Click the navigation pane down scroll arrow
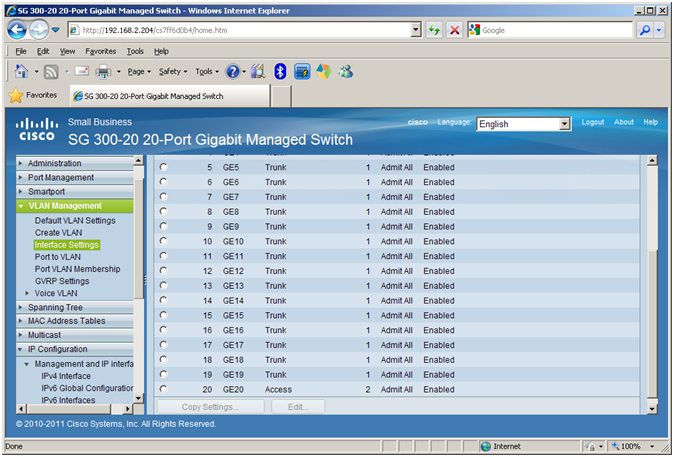The image size is (674, 457). point(138,398)
